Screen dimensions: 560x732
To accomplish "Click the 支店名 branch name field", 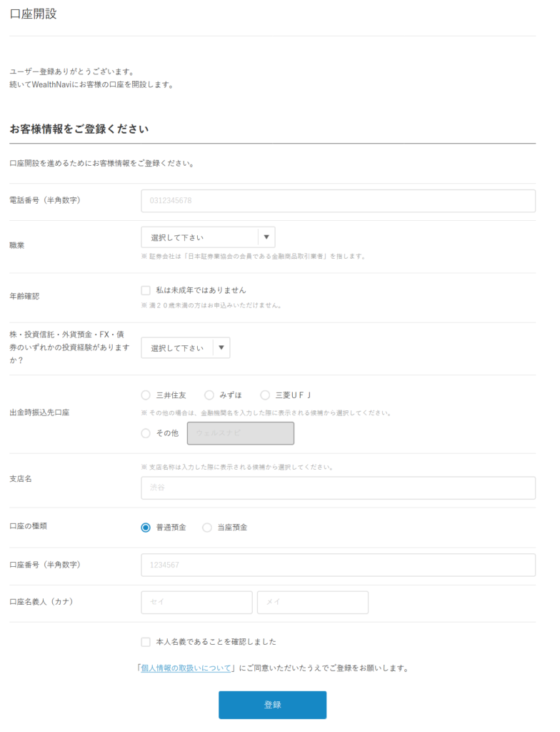I will 338,488.
